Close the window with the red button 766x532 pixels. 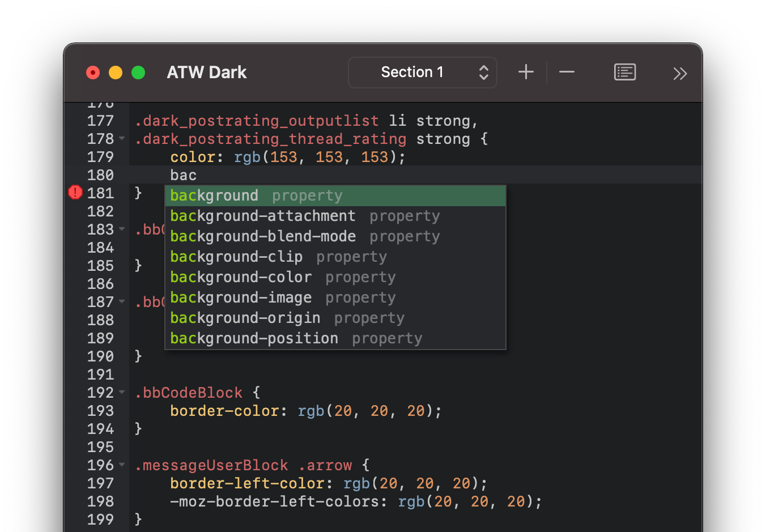pyautogui.click(x=93, y=73)
